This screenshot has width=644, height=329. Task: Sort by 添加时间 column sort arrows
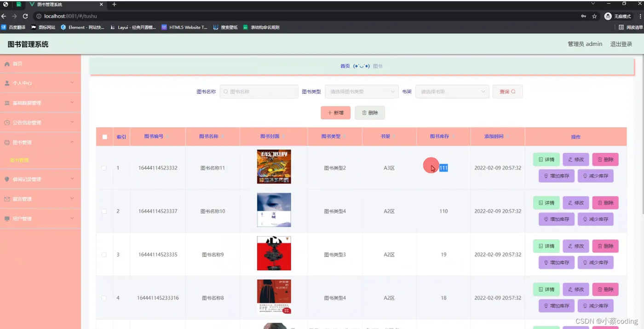(x=507, y=137)
